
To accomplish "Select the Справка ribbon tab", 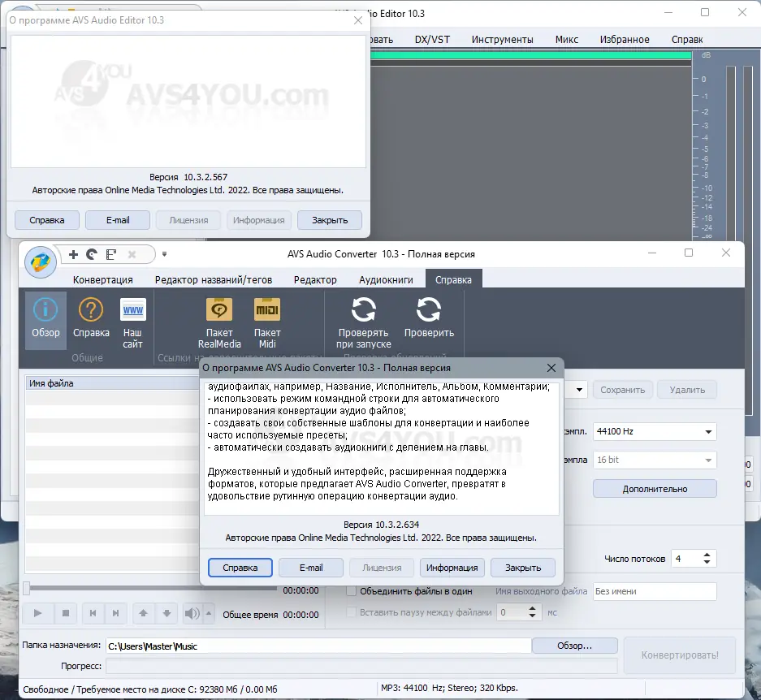I will click(453, 279).
